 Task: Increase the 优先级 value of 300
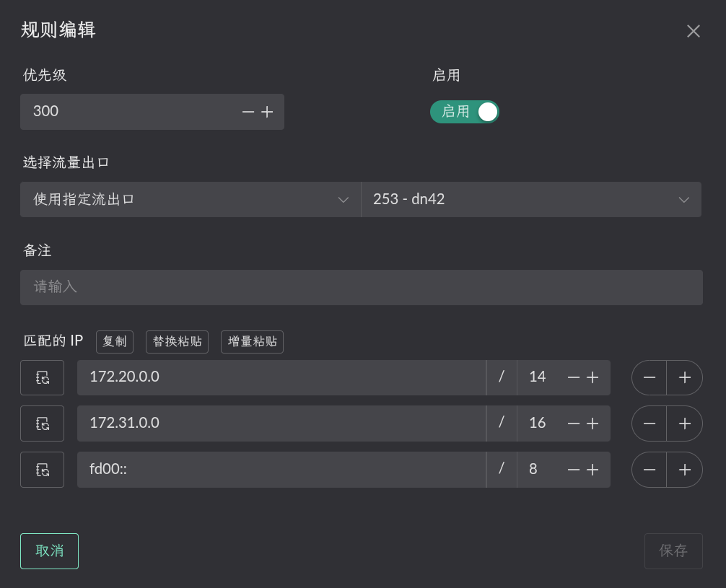[267, 112]
